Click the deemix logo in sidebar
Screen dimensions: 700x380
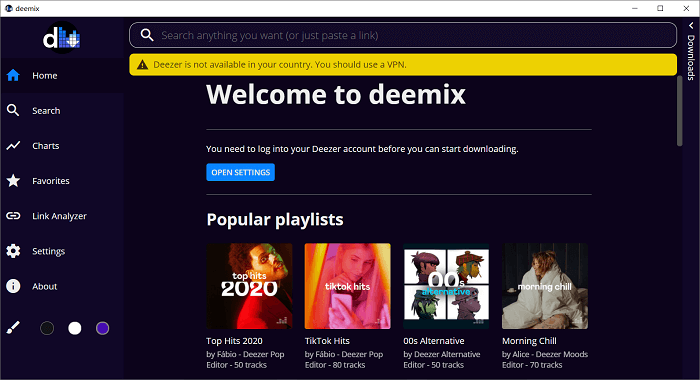click(62, 38)
